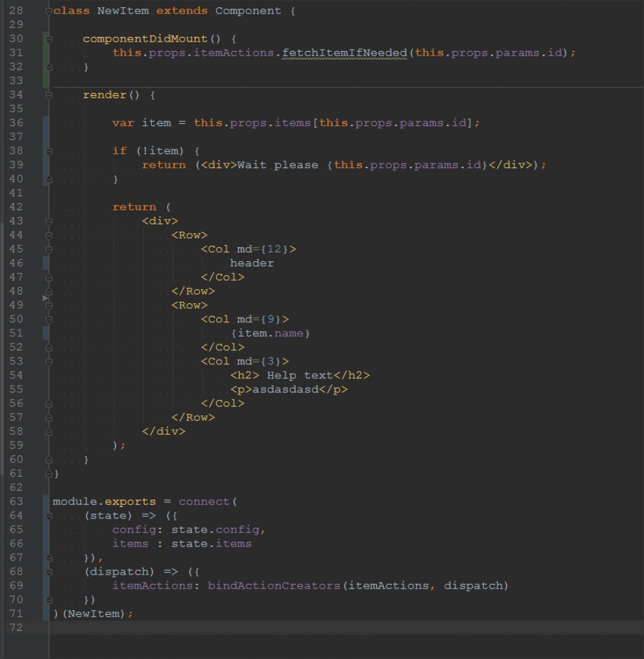Collapse the if (!item) block on line 38
This screenshot has height=659, width=644.
point(49,151)
